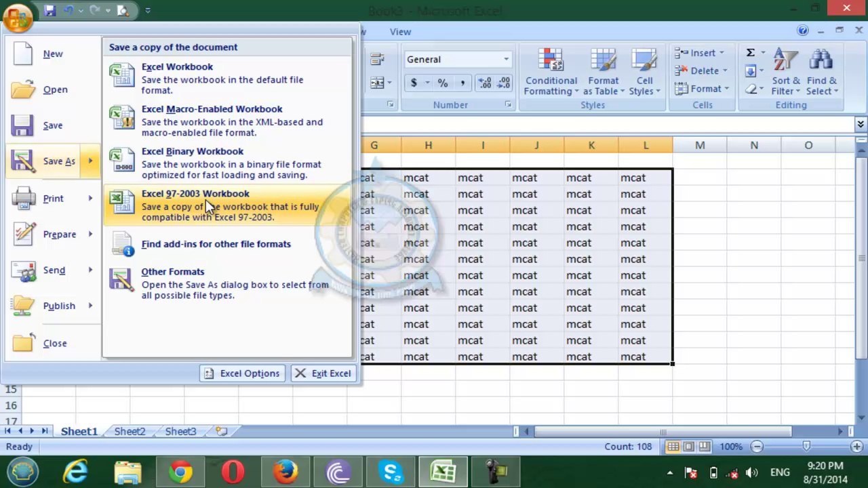Open Print Preview from Quick Access Toolbar
Screen dimensions: 868x488
(123, 10)
